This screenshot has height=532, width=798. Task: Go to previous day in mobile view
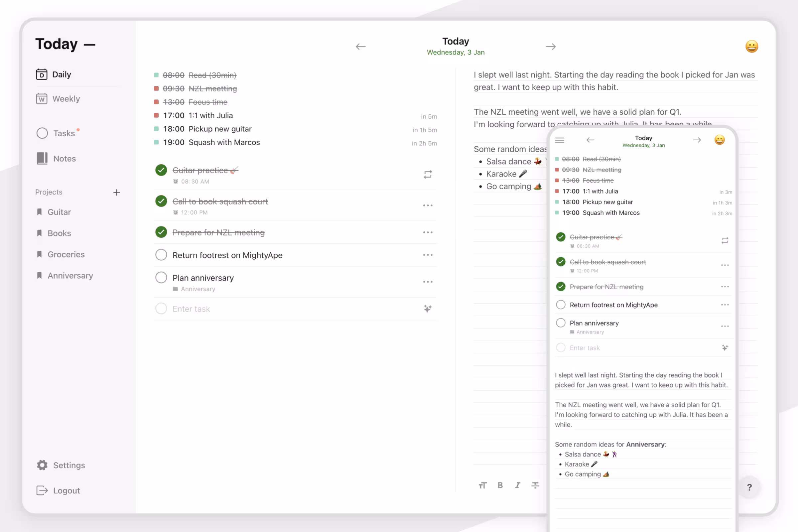pyautogui.click(x=591, y=140)
